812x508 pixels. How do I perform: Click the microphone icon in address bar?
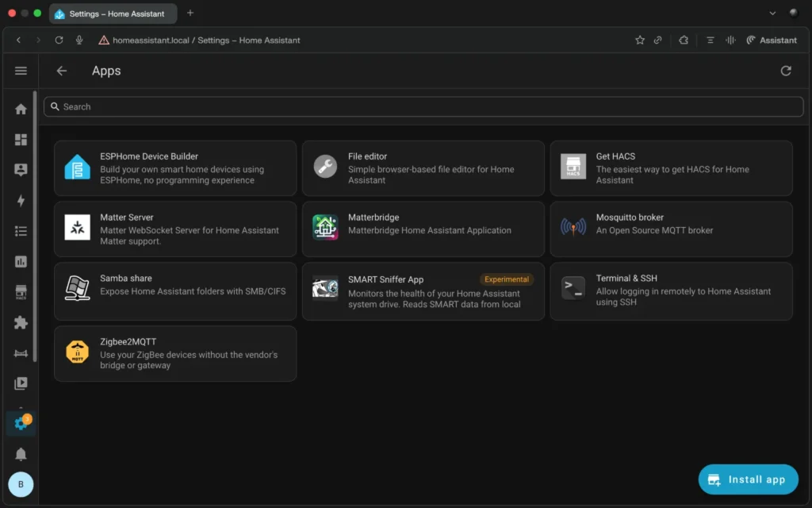(x=79, y=40)
